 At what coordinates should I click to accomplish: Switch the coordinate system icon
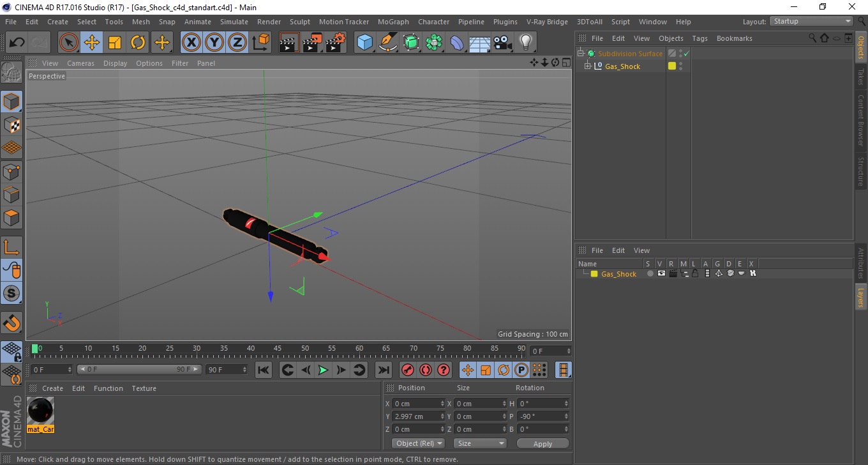point(261,43)
